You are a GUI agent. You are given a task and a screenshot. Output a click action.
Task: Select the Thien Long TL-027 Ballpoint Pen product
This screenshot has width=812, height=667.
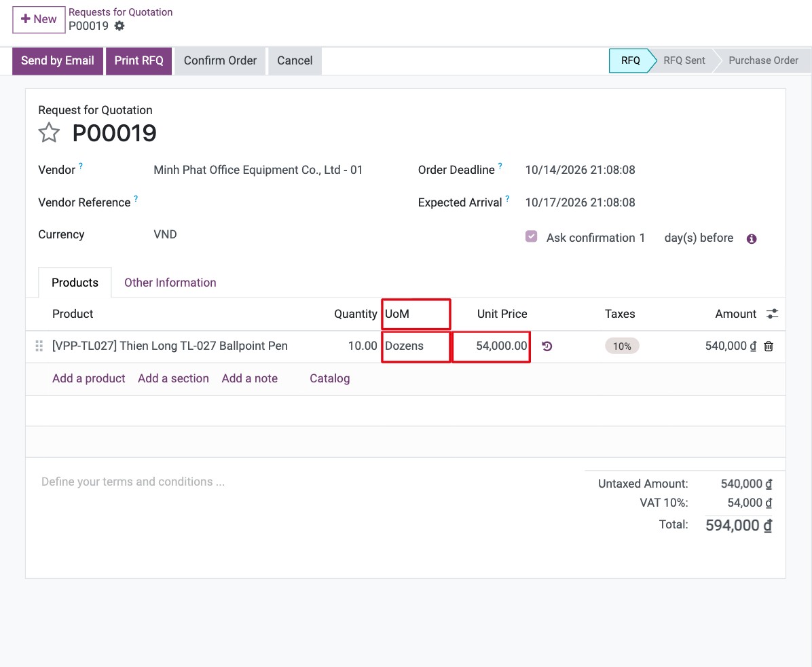[x=170, y=346]
